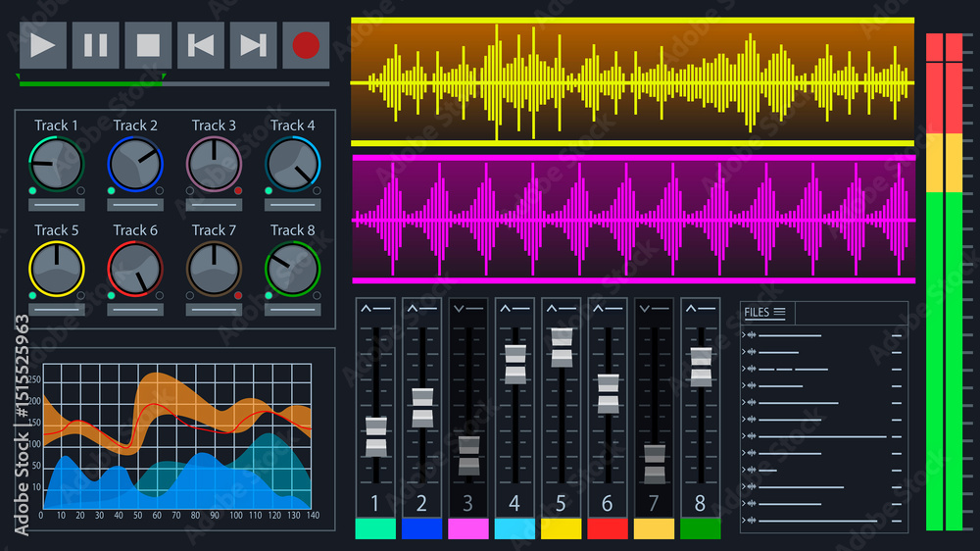
Task: Select the cyan swatch under channel 4
Action: coord(515,528)
